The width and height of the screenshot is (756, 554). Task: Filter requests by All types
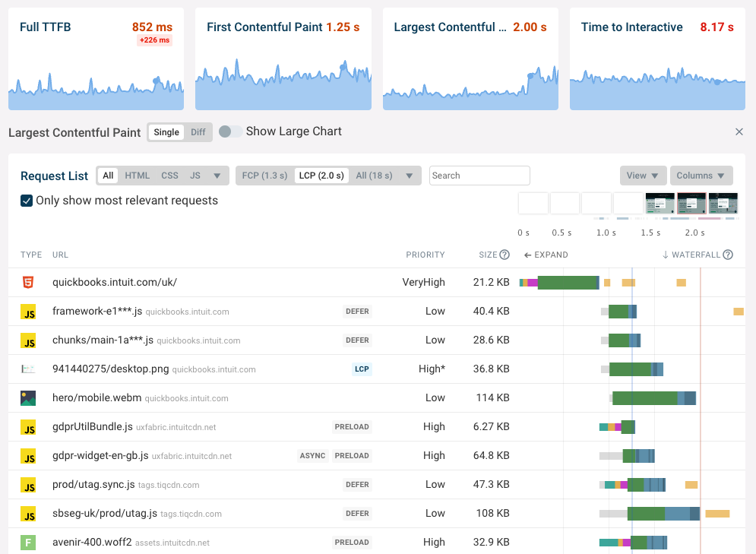(x=108, y=176)
